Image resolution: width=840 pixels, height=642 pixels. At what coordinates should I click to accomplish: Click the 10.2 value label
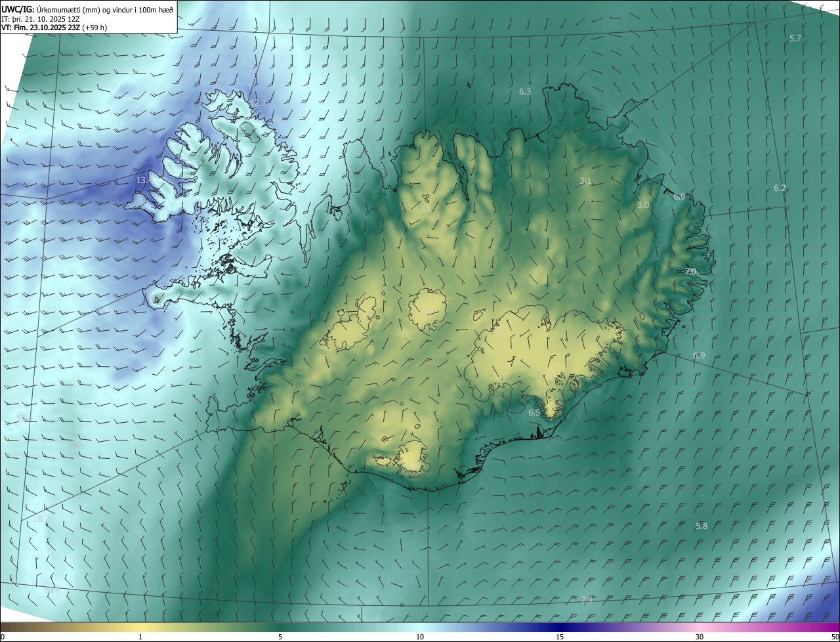pyautogui.click(x=41, y=519)
